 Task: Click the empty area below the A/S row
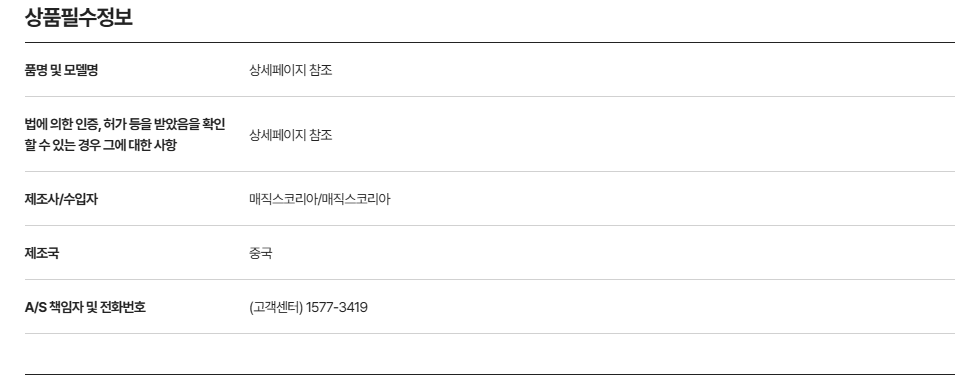(490, 354)
